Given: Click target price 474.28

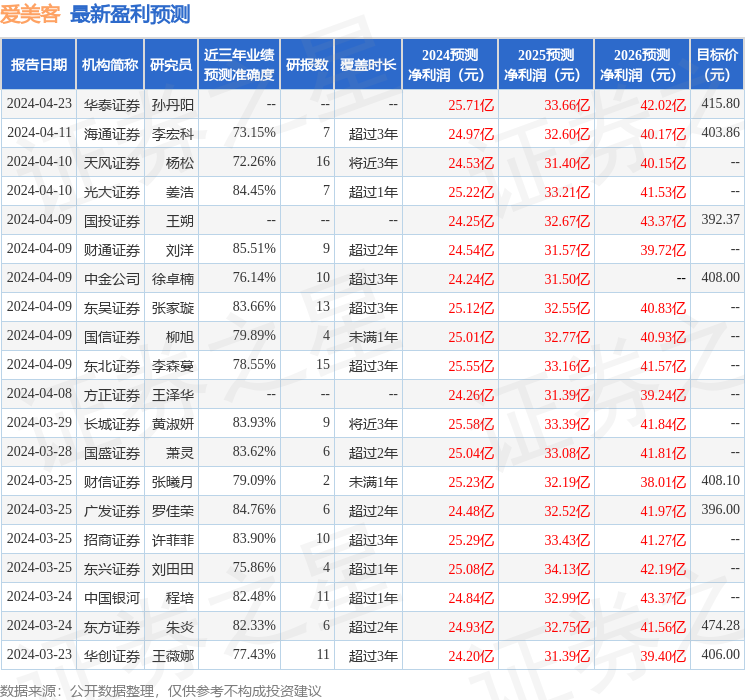Looking at the screenshot, I should point(721,625).
